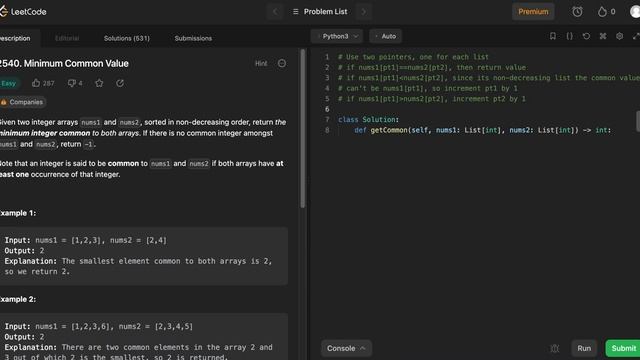The image size is (640, 360).
Task: Click the LeetCode logo
Action: [23, 11]
